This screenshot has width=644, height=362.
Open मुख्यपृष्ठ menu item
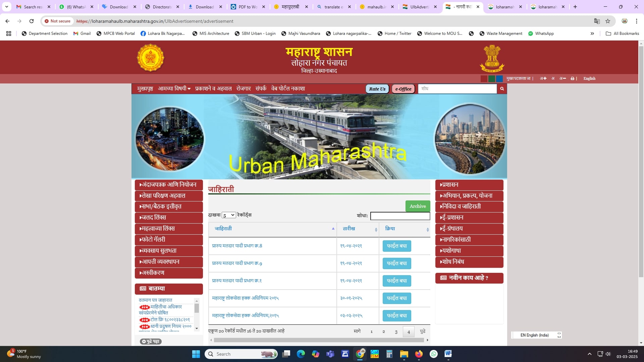point(145,88)
